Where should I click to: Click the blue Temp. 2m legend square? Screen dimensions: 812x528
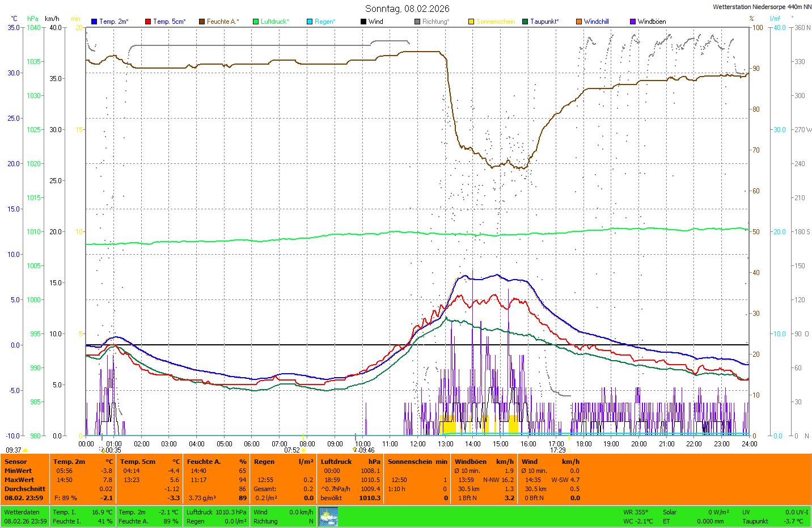[x=94, y=22]
